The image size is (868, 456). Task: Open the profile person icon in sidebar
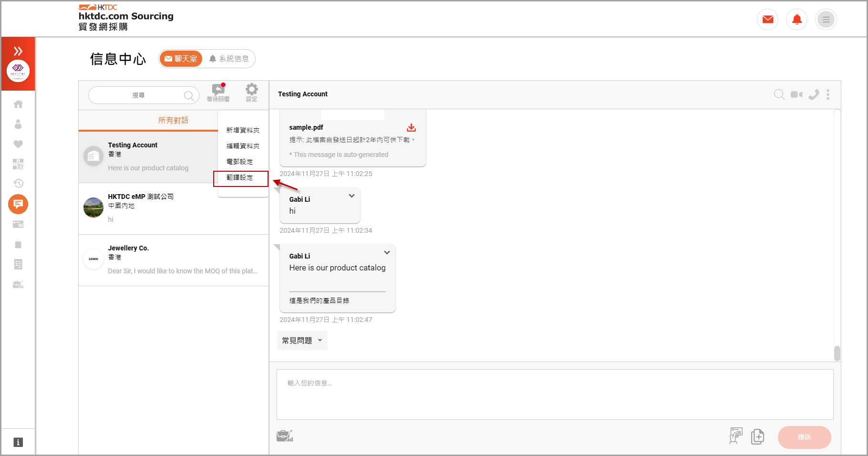click(18, 124)
